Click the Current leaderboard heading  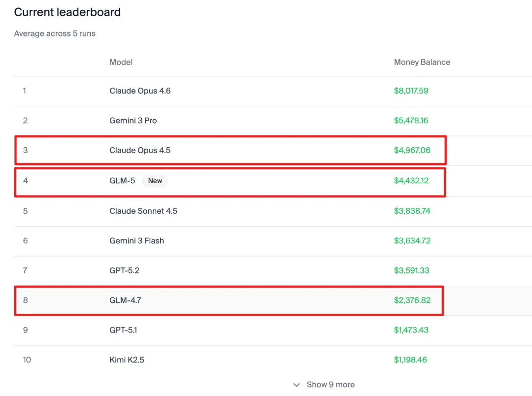click(67, 12)
